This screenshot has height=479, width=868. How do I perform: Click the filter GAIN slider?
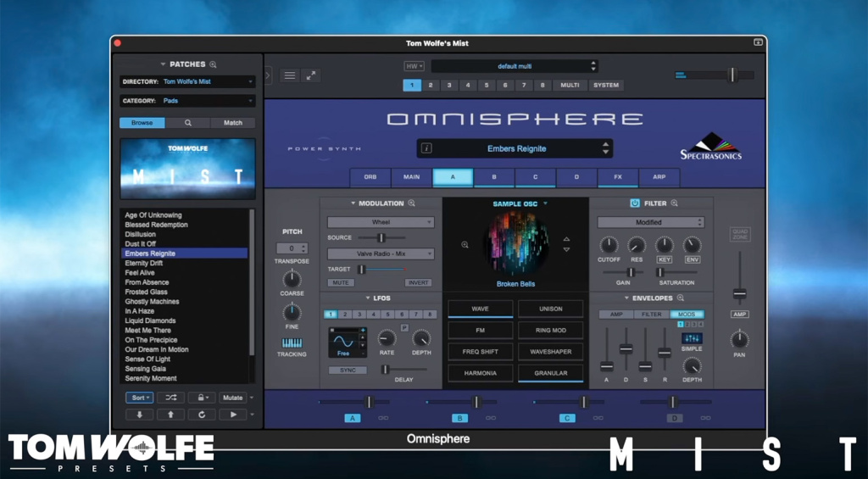[623, 272]
